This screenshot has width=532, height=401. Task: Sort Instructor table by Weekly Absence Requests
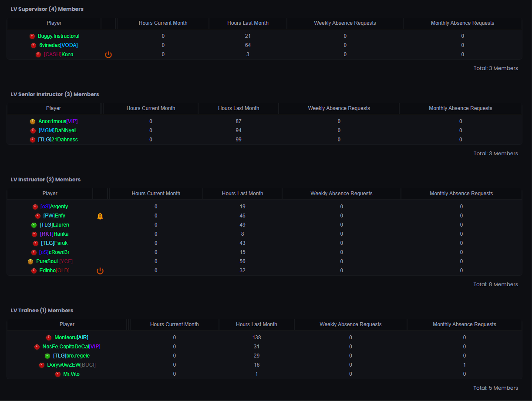(x=341, y=194)
